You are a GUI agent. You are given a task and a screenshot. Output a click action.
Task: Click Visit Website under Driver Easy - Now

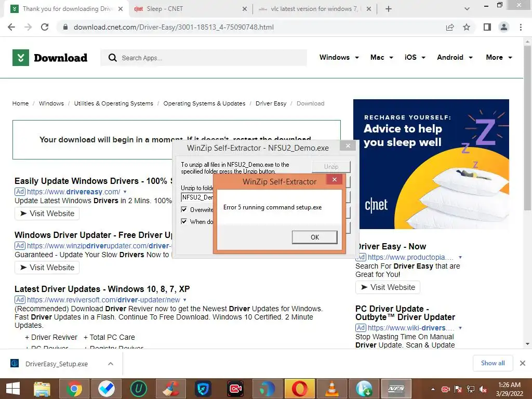[388, 287]
